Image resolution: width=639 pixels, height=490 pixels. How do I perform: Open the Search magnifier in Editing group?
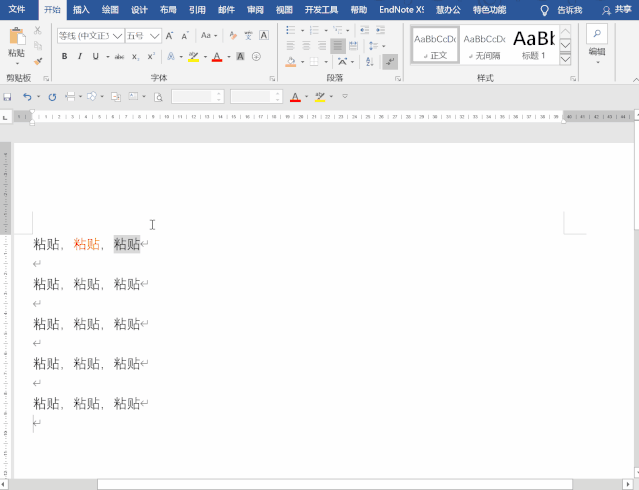(597, 34)
